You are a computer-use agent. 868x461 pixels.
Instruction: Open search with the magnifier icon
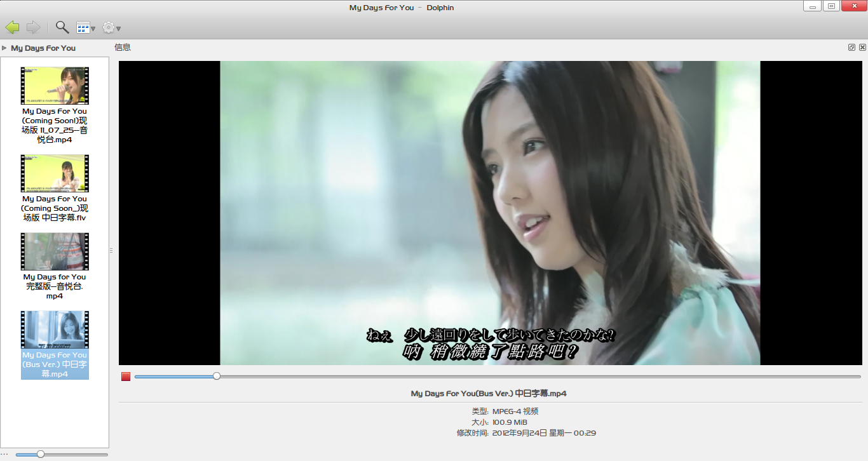pyautogui.click(x=62, y=27)
